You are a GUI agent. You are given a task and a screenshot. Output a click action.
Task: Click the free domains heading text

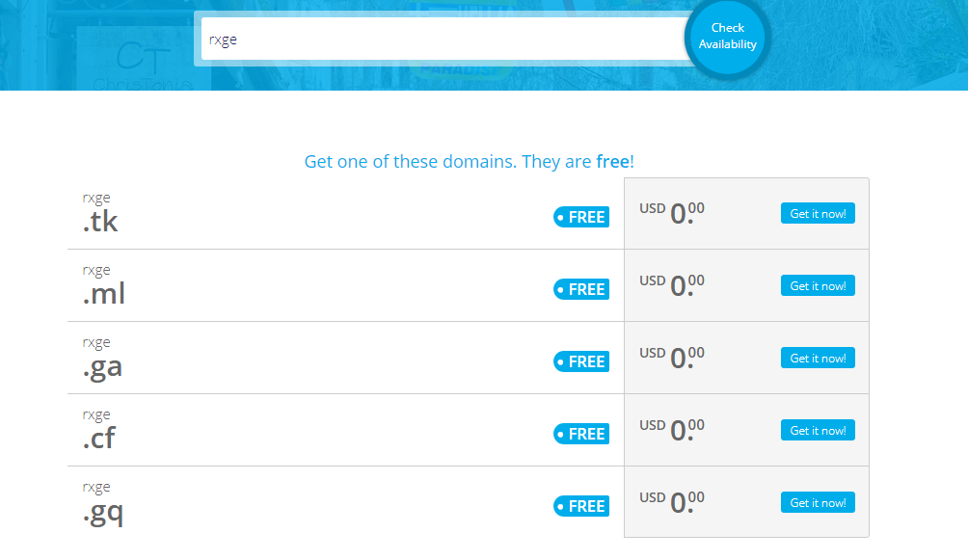470,161
